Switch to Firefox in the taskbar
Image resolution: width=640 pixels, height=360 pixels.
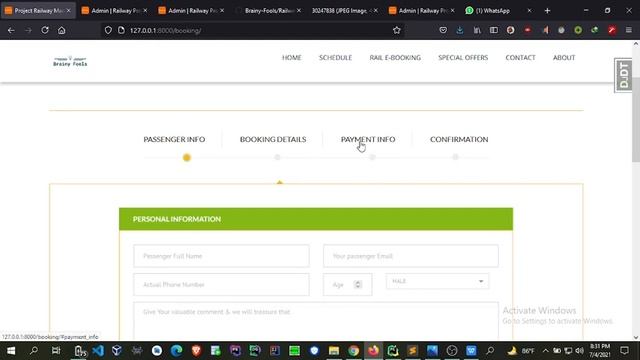(x=373, y=351)
